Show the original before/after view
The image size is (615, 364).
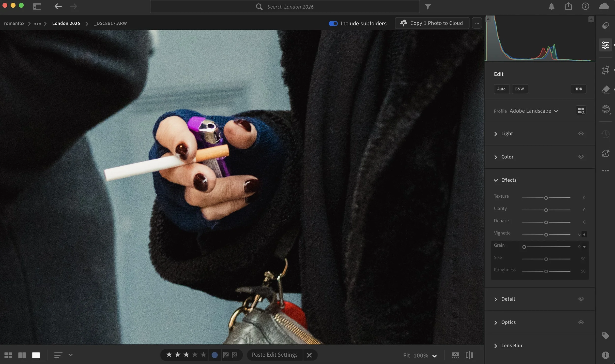tap(469, 355)
